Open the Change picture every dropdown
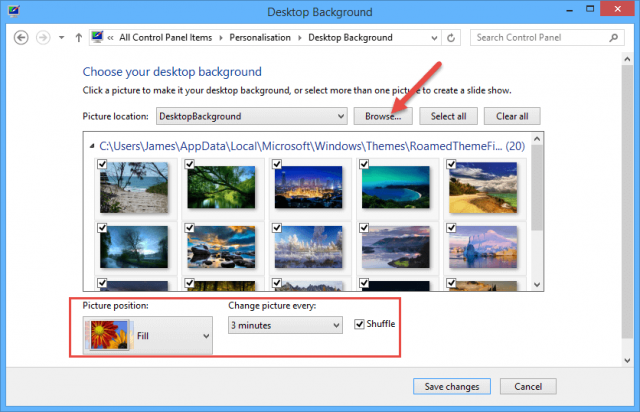The image size is (640, 412). pos(285,325)
